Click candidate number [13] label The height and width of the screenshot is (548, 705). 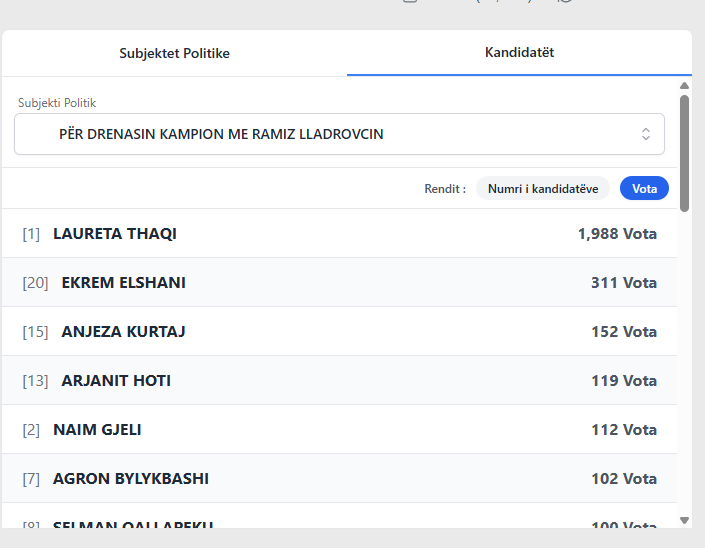pyautogui.click(x=35, y=381)
